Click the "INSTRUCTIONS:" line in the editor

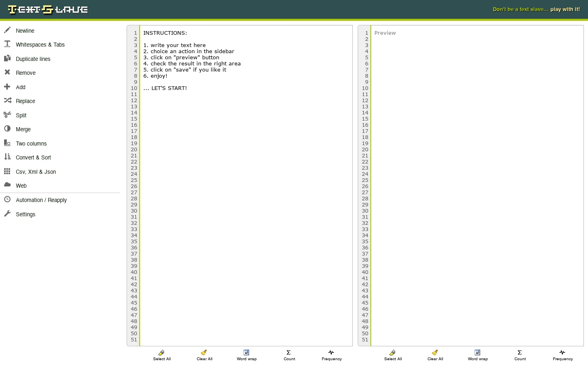(165, 33)
